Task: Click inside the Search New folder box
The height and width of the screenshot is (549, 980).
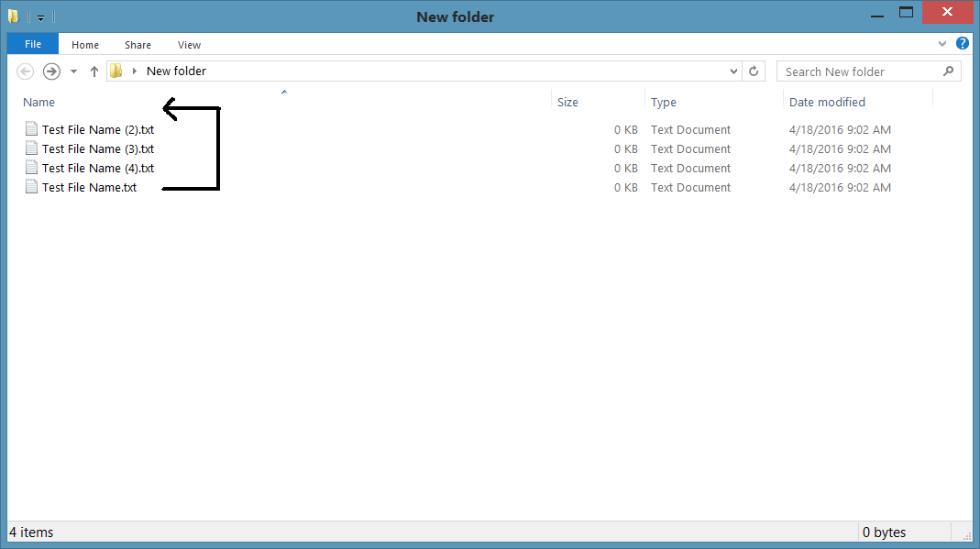Action: coord(853,71)
